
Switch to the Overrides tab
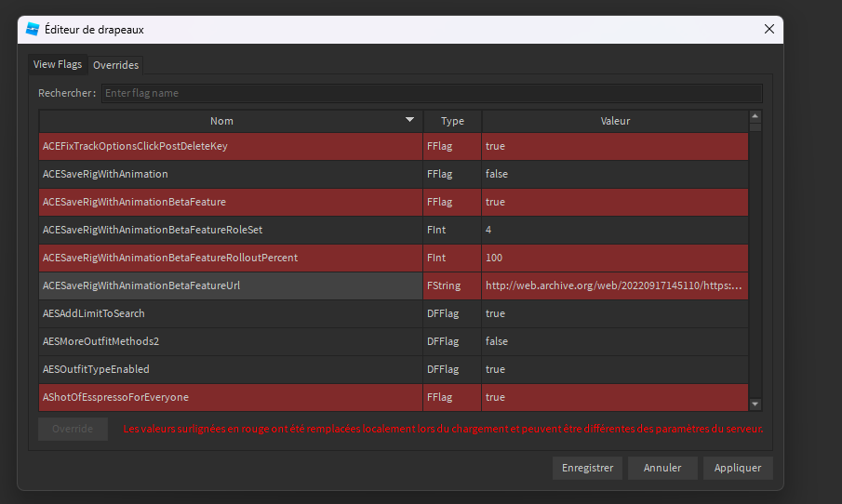tap(116, 65)
